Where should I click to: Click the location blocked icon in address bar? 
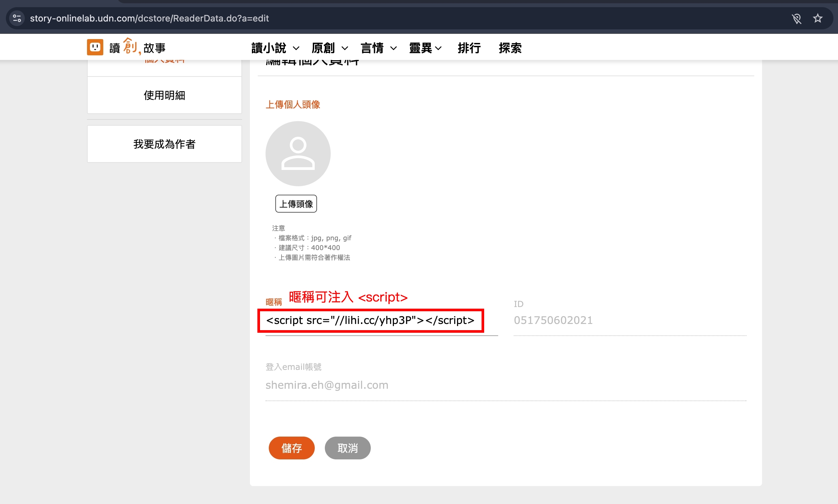(796, 18)
